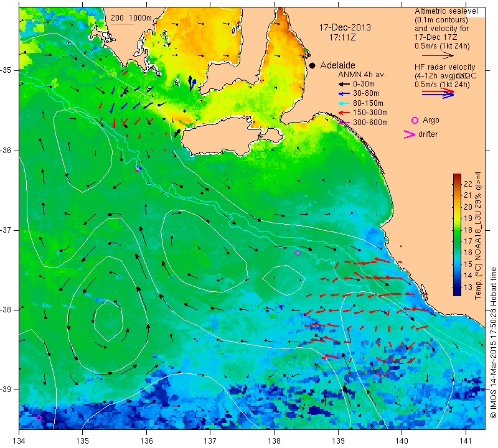Click the 'Altimetric sealevel' legend heading

click(446, 11)
